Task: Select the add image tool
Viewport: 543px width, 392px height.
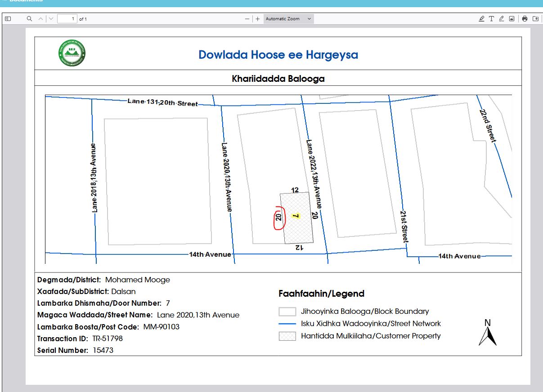Action: pyautogui.click(x=512, y=19)
